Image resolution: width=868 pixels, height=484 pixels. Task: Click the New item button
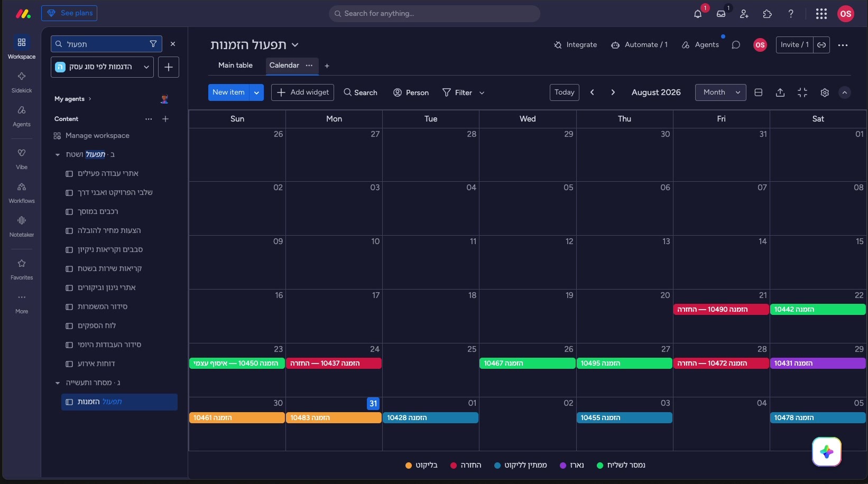click(228, 92)
